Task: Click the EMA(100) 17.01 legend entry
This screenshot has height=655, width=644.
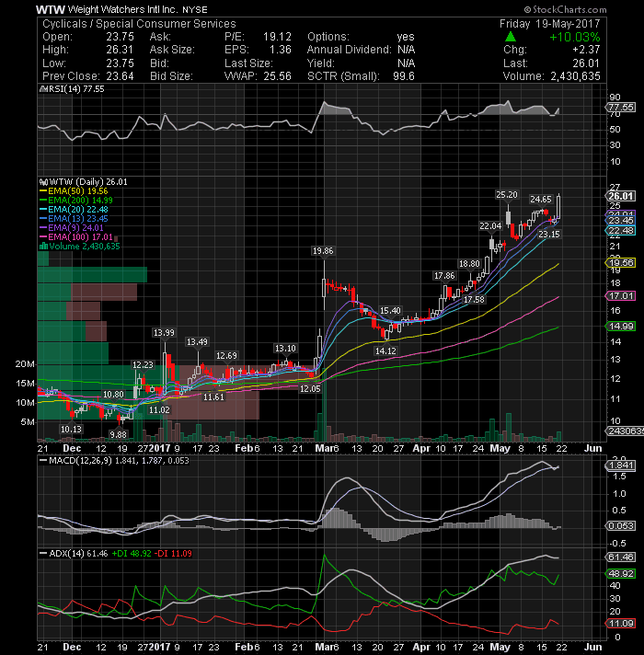Action: click(x=76, y=236)
